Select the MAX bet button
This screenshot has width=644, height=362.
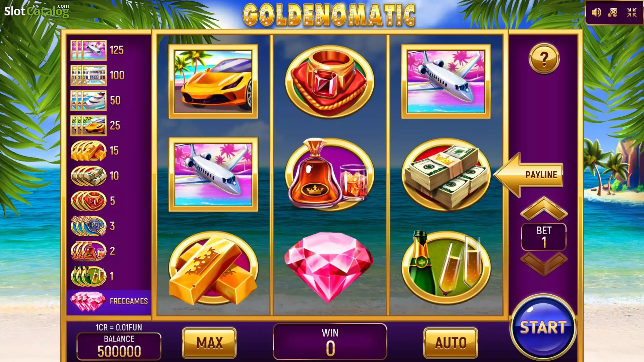209,343
